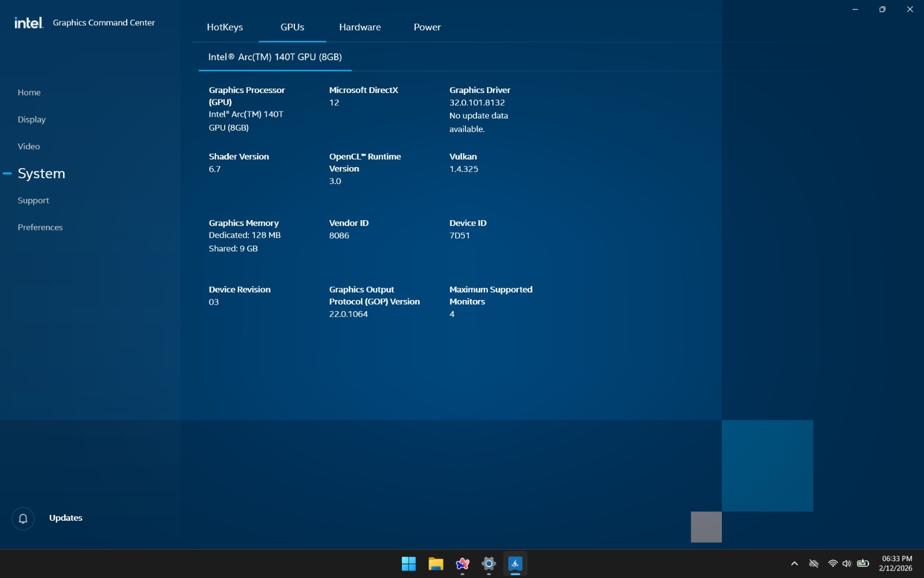Click the Graphics Memory heading

(x=244, y=223)
